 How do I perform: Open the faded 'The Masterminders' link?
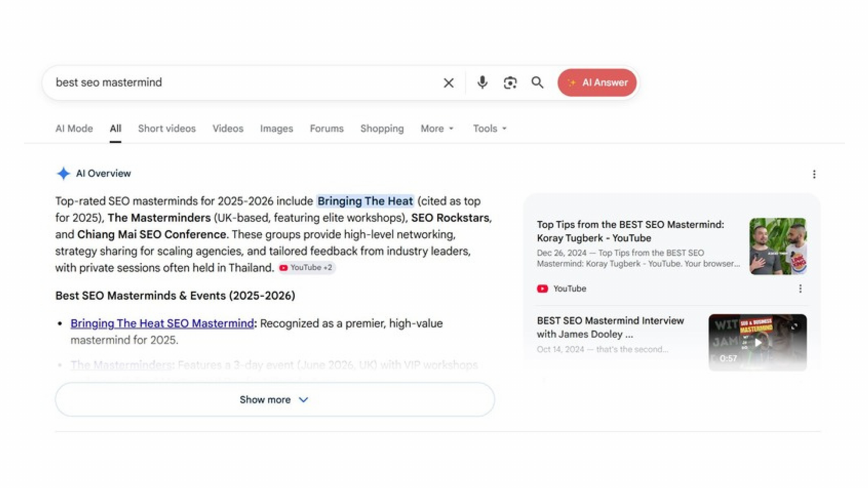coord(121,365)
